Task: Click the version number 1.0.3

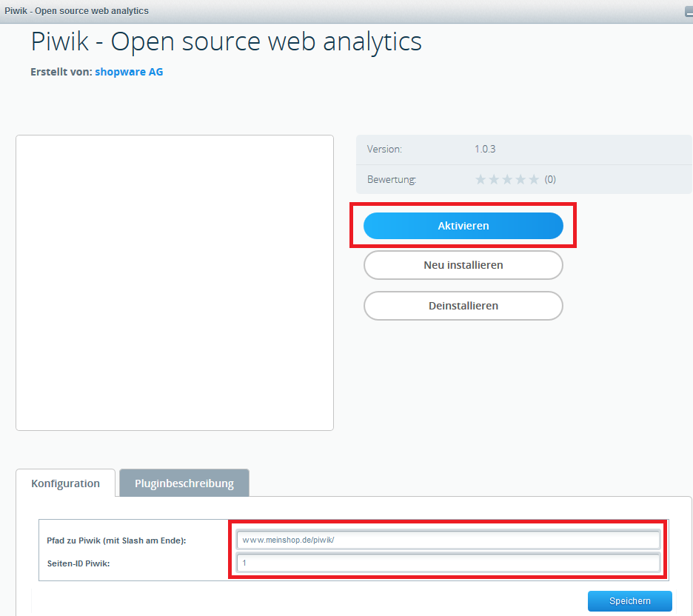Action: click(485, 150)
